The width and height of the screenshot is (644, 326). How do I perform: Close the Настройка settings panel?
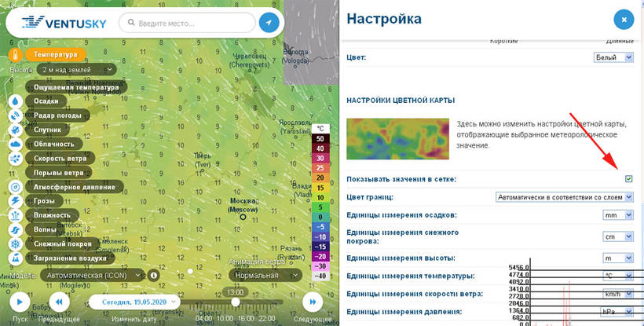pos(623,19)
